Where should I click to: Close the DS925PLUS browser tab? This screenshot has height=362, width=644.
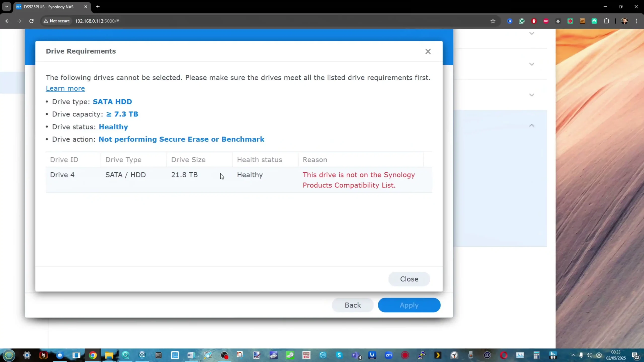[86, 7]
